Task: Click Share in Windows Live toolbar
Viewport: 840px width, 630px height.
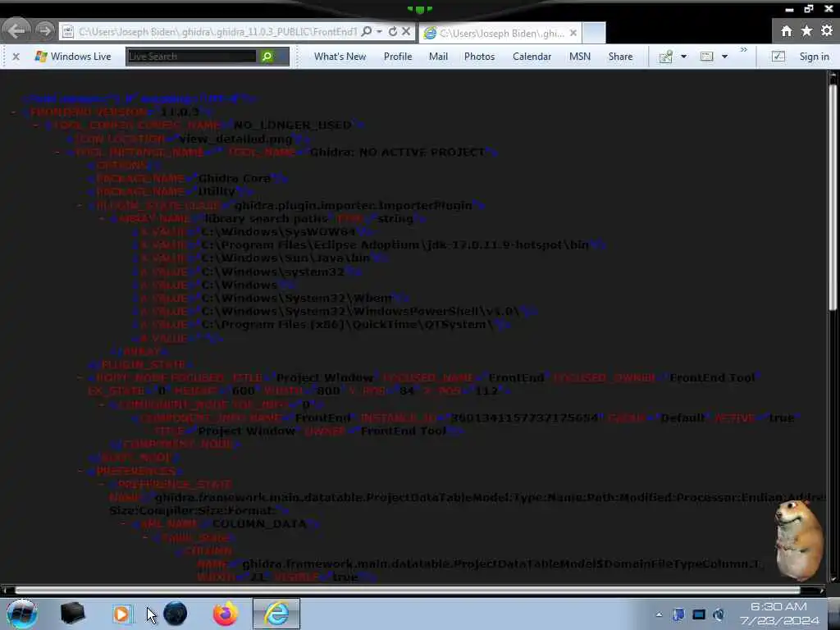Action: point(620,57)
